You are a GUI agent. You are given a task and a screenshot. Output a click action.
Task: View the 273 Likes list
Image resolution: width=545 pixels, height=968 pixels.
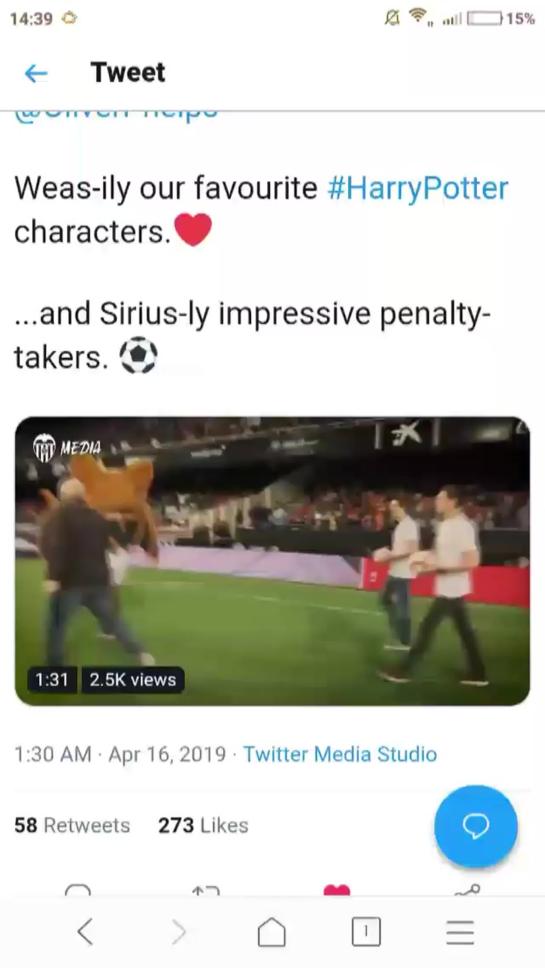tap(203, 825)
